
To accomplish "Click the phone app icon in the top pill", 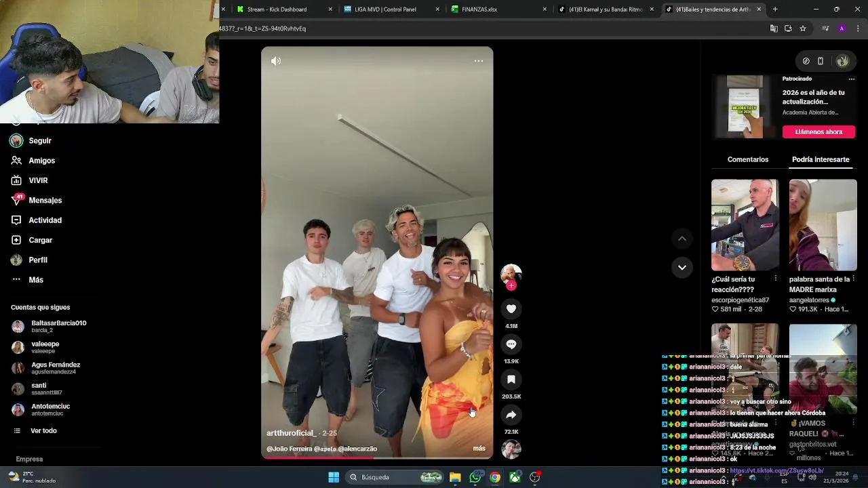I will 821,61.
